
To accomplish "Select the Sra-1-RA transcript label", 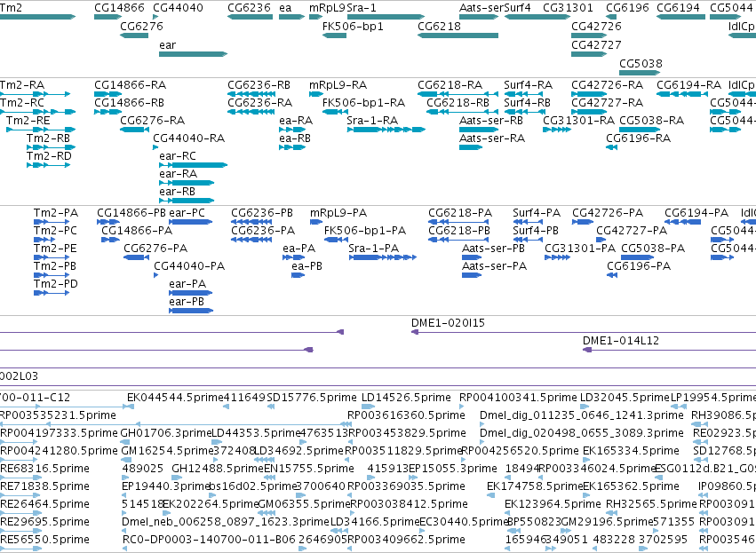I will pos(372,121).
